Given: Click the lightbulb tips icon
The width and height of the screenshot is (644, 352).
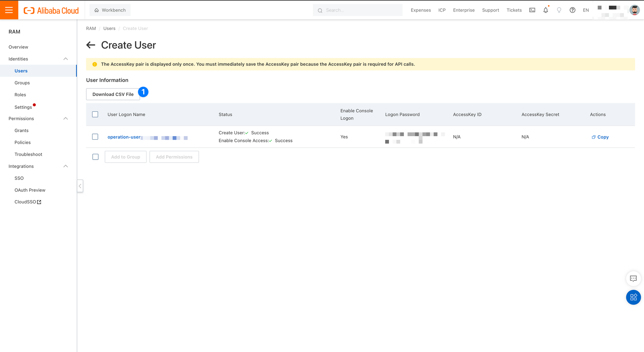Looking at the screenshot, I should (x=559, y=10).
